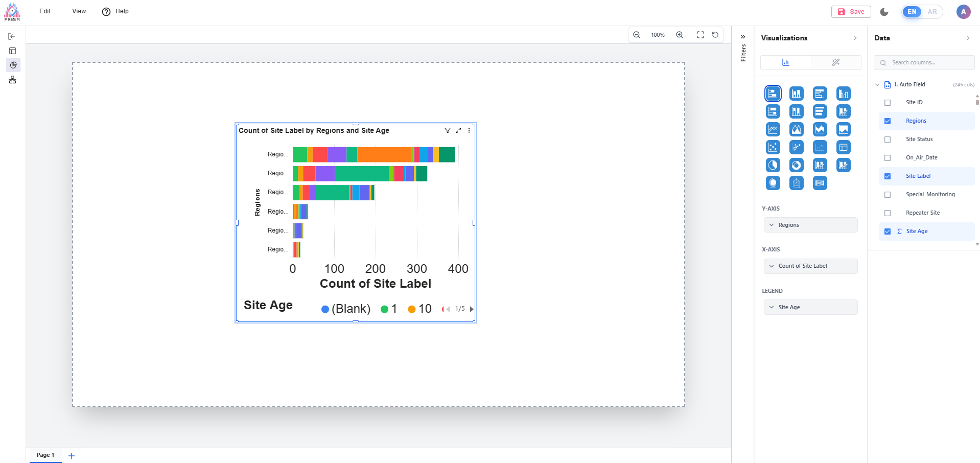
Task: Select the donut chart visualization type
Action: tap(796, 165)
